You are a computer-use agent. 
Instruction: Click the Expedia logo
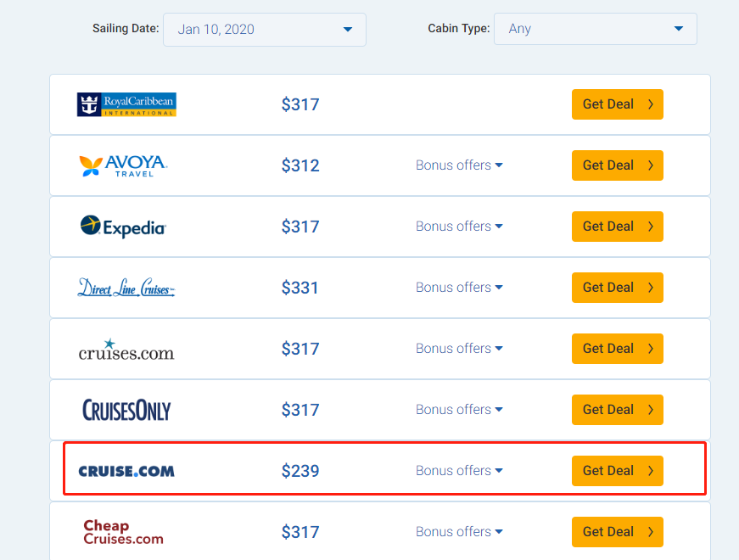click(123, 227)
